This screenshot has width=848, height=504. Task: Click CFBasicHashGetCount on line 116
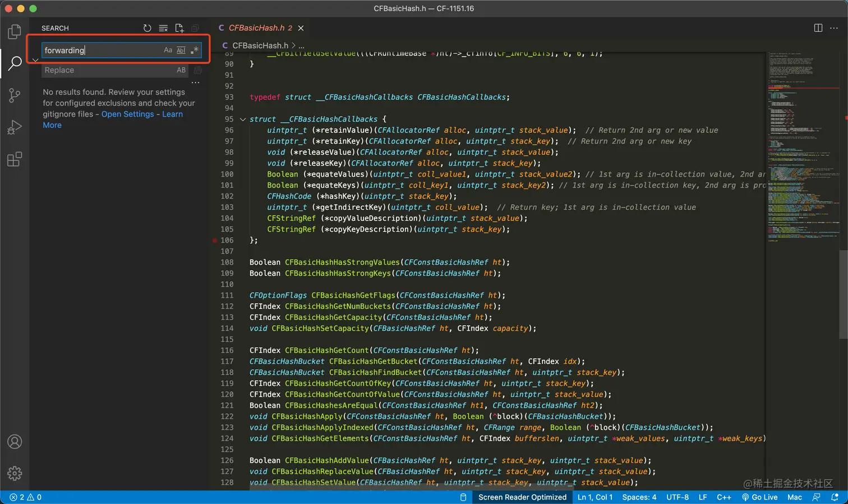point(327,350)
